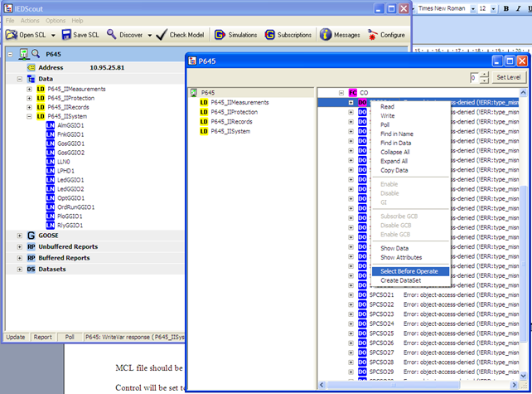Click the level number input field
Screen dimensions: 532x394
476,78
